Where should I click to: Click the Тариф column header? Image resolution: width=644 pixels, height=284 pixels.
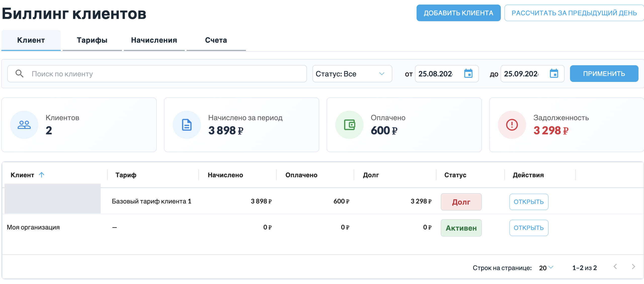126,175
